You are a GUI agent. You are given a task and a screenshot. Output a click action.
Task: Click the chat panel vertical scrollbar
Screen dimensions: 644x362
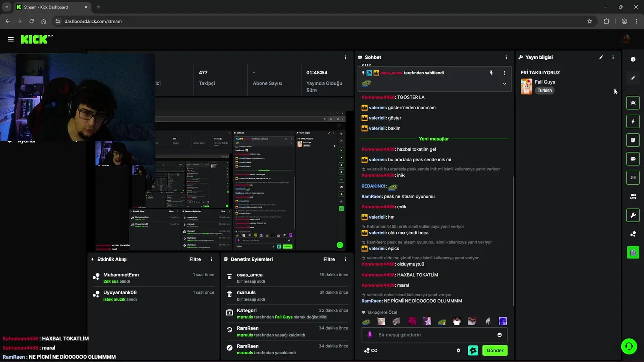click(x=513, y=240)
